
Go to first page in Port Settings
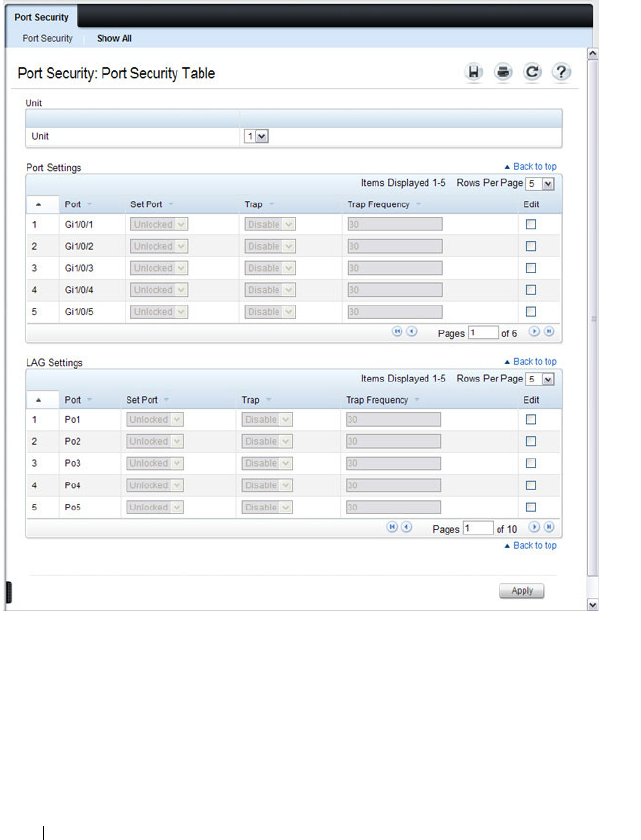tap(397, 332)
